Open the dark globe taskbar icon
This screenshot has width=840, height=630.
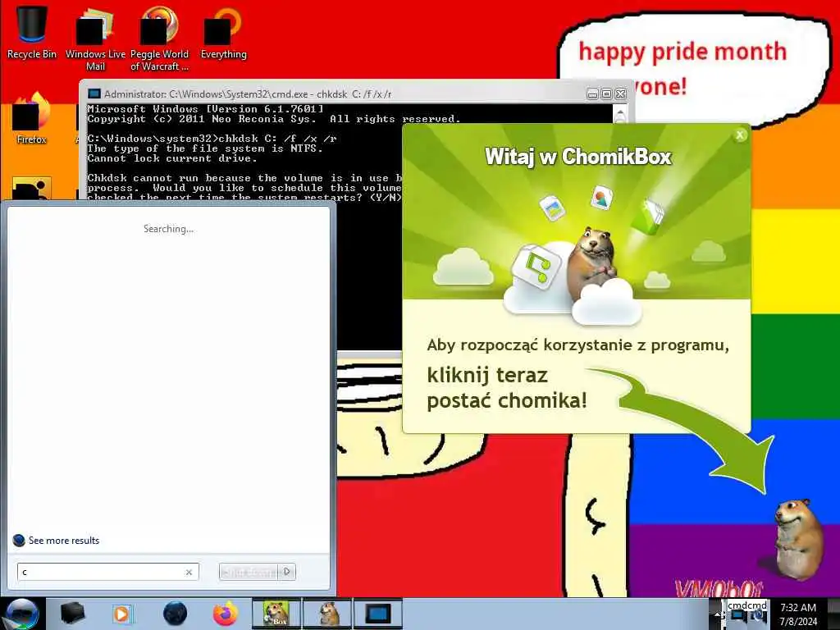(175, 614)
